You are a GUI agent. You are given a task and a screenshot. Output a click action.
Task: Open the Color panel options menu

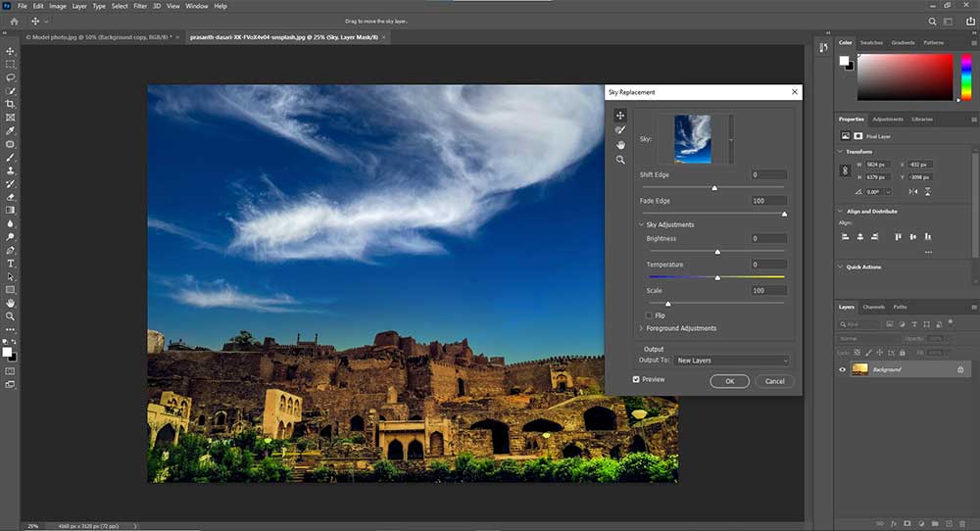click(974, 43)
